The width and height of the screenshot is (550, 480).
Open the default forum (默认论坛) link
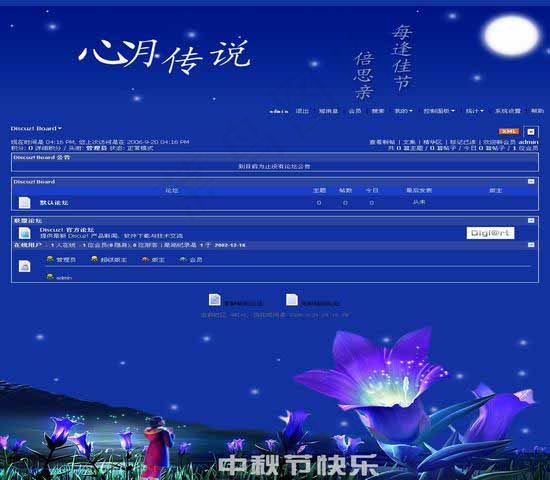(x=54, y=203)
